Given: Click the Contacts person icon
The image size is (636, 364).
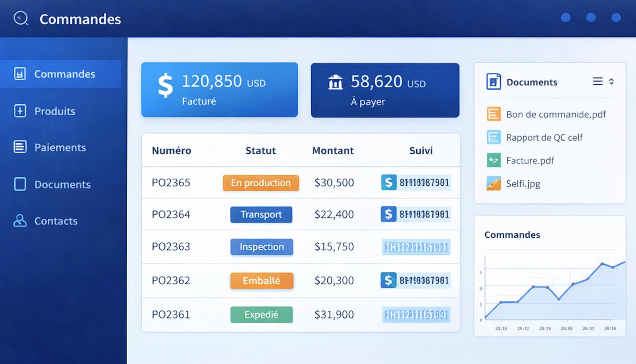Looking at the screenshot, I should pyautogui.click(x=20, y=221).
